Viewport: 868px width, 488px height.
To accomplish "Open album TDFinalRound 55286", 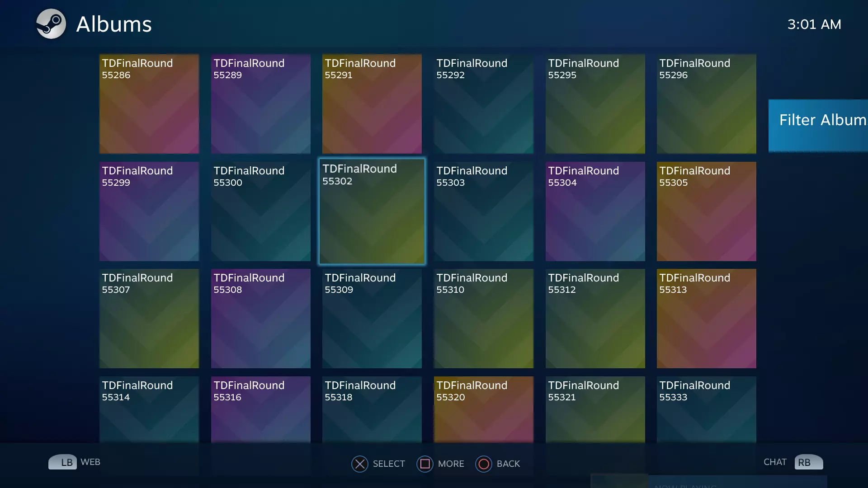I will tap(149, 104).
